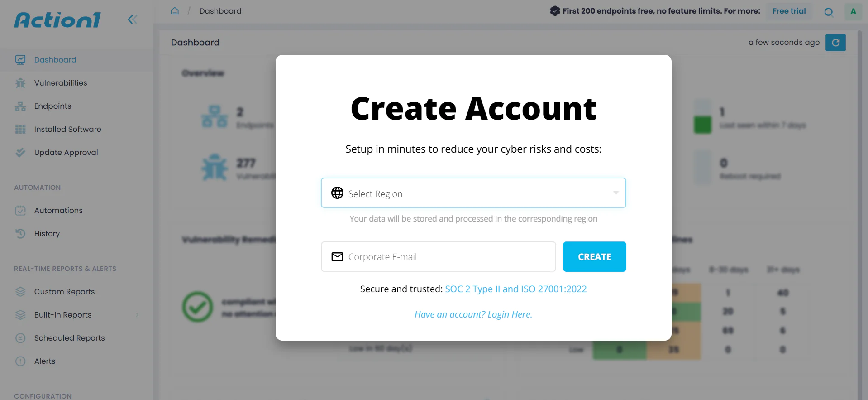This screenshot has height=400, width=868.
Task: Click the Update Approval checkmark icon
Action: coord(20,153)
